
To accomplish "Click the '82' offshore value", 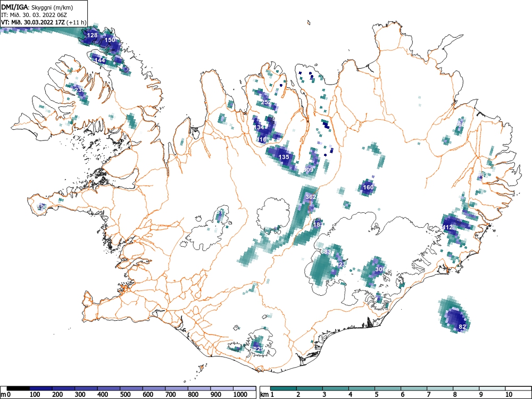I will click(x=462, y=327).
